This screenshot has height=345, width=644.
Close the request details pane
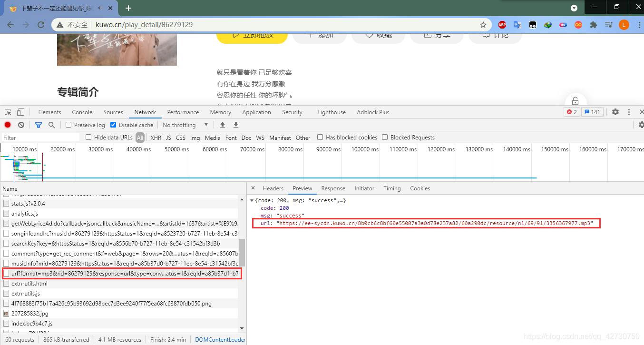click(x=253, y=188)
